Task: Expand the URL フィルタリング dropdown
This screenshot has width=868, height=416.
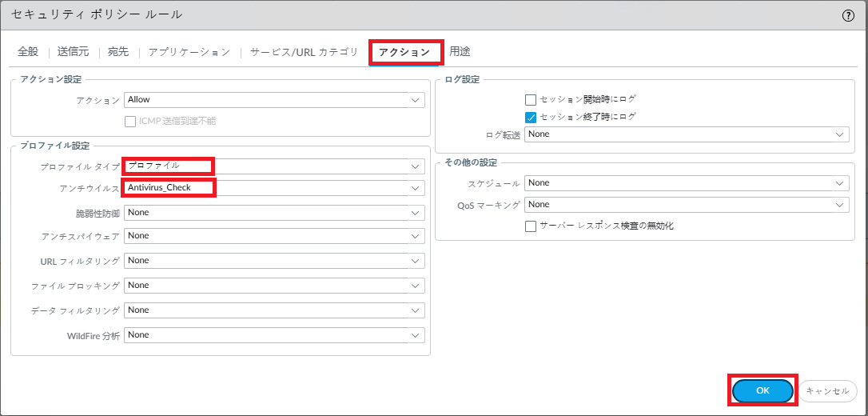Action: coord(273,261)
